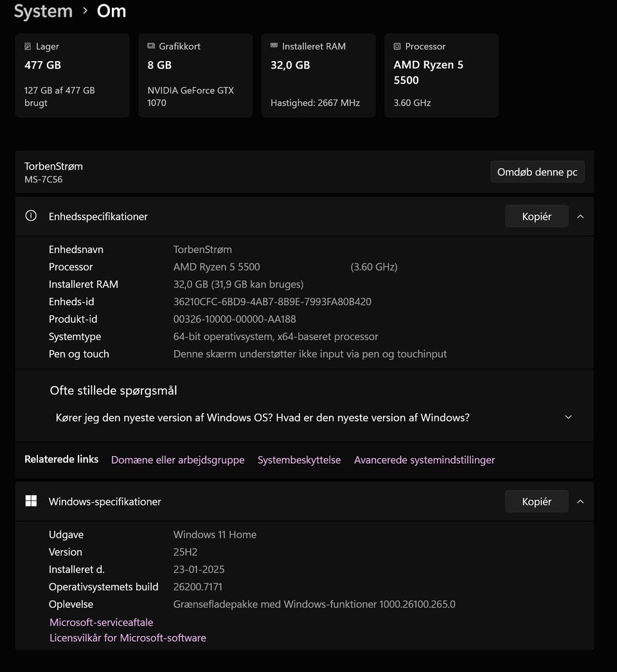The height and width of the screenshot is (672, 617).
Task: Collapse the Windows-specifikationer section chevron
Action: 580,502
